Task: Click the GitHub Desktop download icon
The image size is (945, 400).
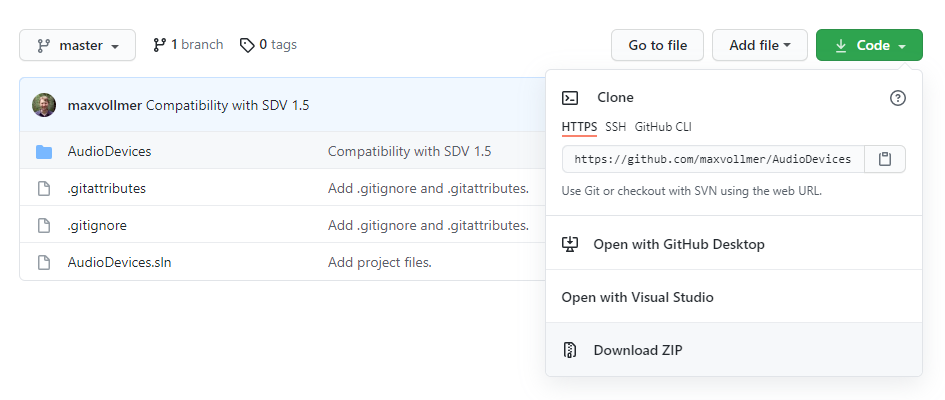Action: [570, 244]
